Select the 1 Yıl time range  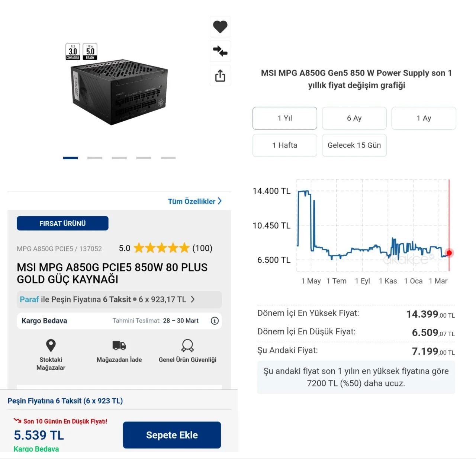click(285, 118)
